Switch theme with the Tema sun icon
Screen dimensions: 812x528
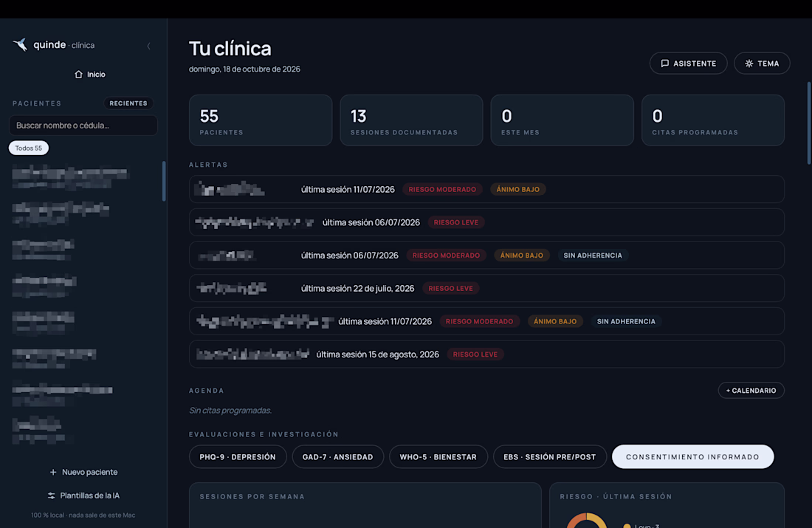pos(749,64)
